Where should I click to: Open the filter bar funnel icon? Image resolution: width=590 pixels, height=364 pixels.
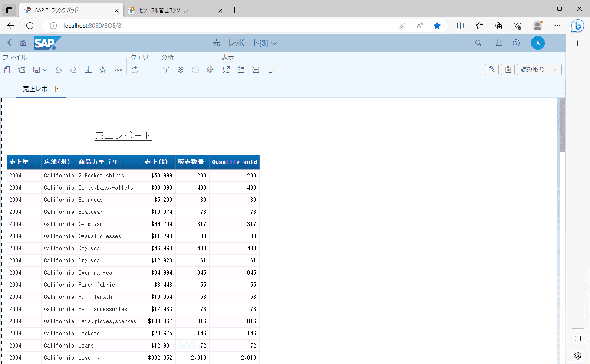(166, 70)
